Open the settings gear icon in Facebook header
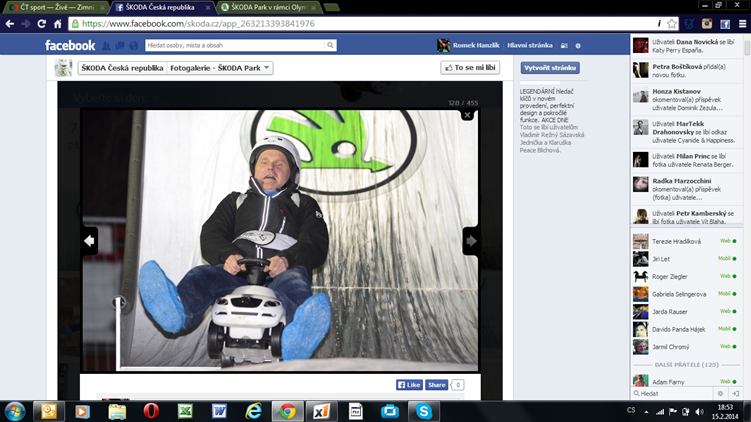Viewport: 751px width, 422px height. click(578, 46)
